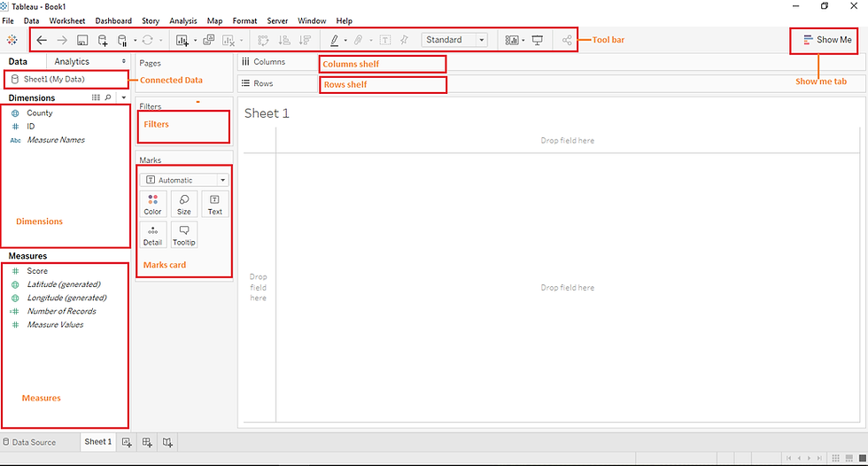Screen dimensions: 868x466
Task: Click the clear sheet toolbar icon
Action: click(x=229, y=40)
